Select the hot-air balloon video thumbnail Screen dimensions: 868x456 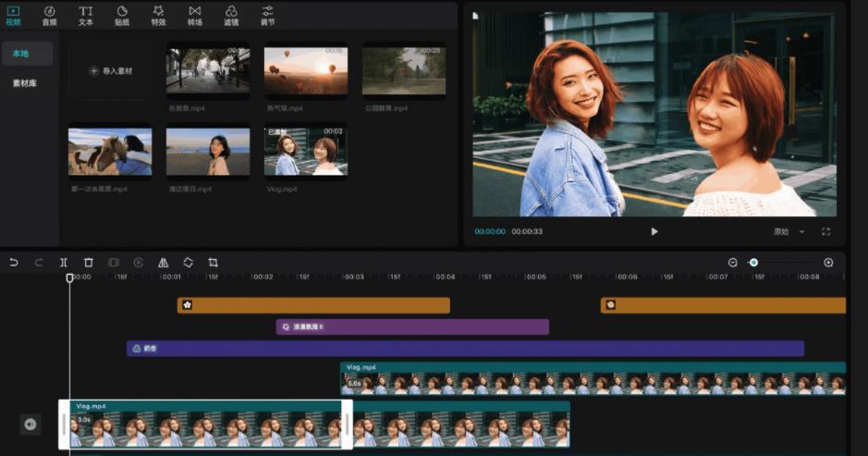click(x=306, y=70)
